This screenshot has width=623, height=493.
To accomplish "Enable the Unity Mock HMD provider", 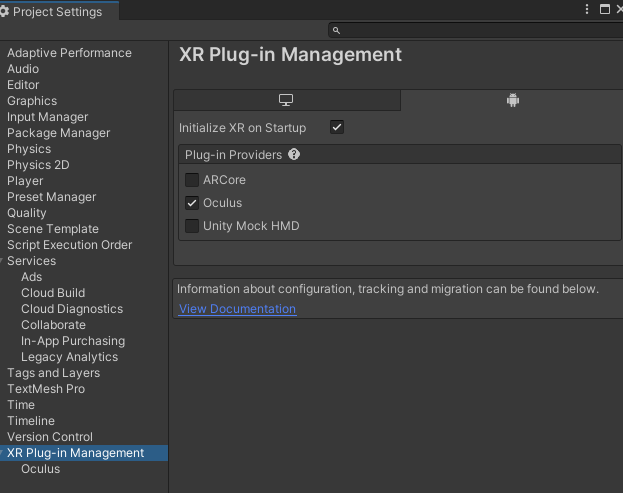I will tap(192, 226).
